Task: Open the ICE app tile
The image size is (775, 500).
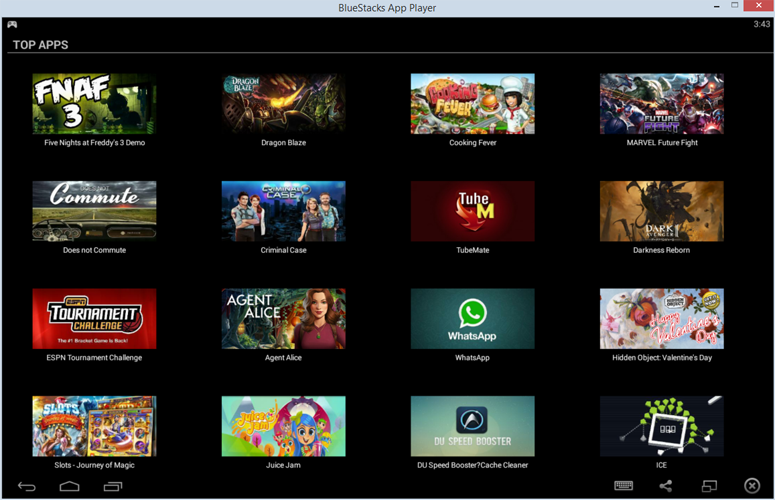Action: click(x=662, y=426)
